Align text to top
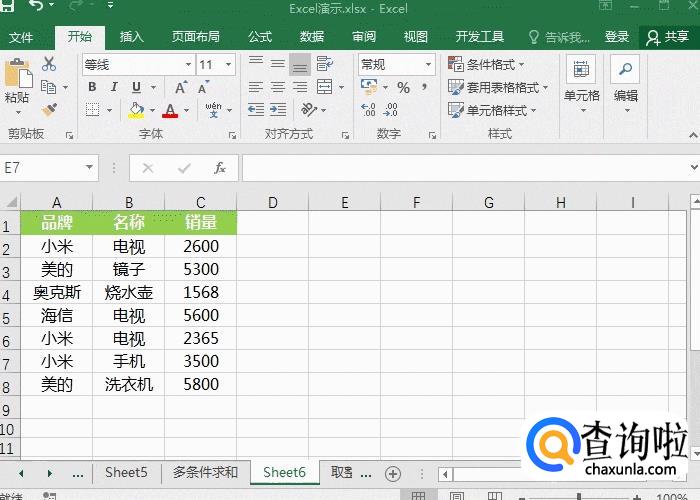The width and height of the screenshot is (700, 500). [256, 64]
